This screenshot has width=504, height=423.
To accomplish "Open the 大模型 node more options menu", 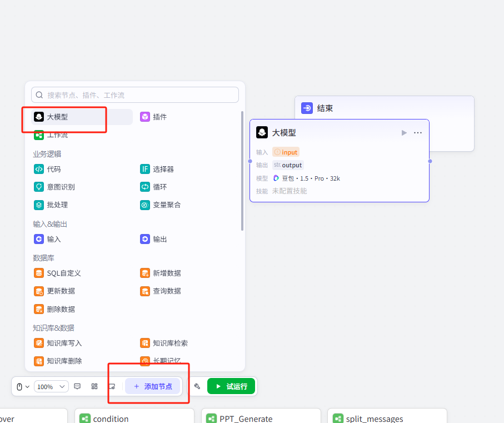I will click(x=418, y=133).
